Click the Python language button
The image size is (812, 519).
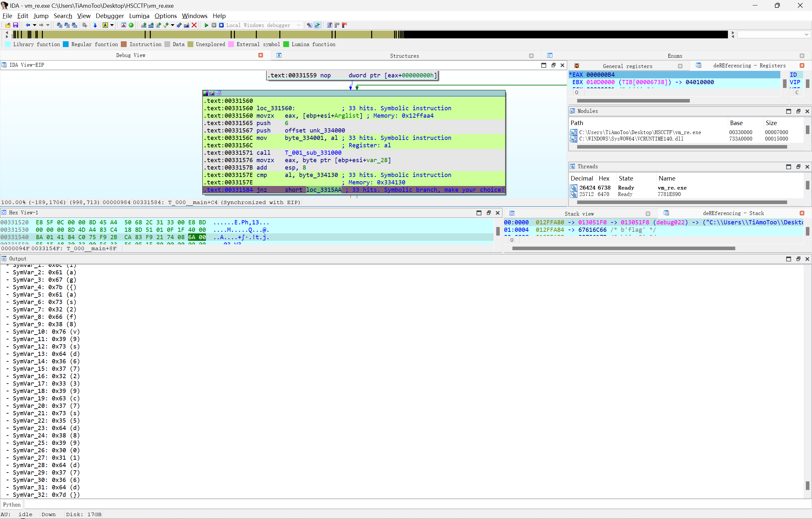click(x=12, y=504)
